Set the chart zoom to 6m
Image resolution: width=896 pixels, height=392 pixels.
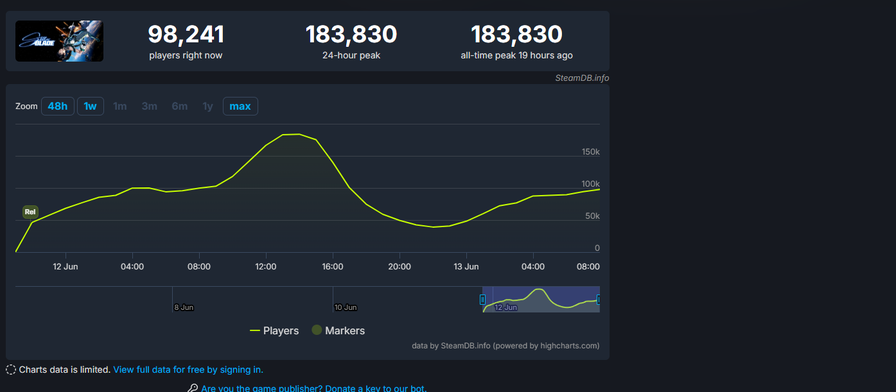(179, 106)
